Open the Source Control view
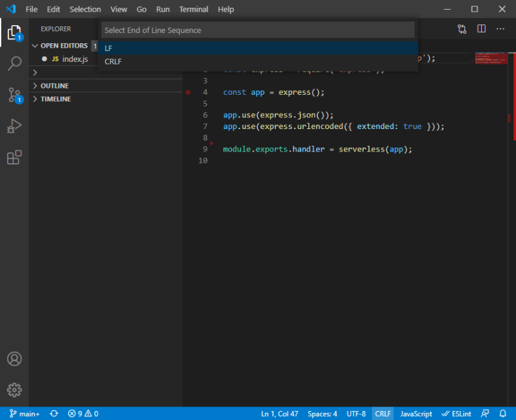 coord(14,95)
